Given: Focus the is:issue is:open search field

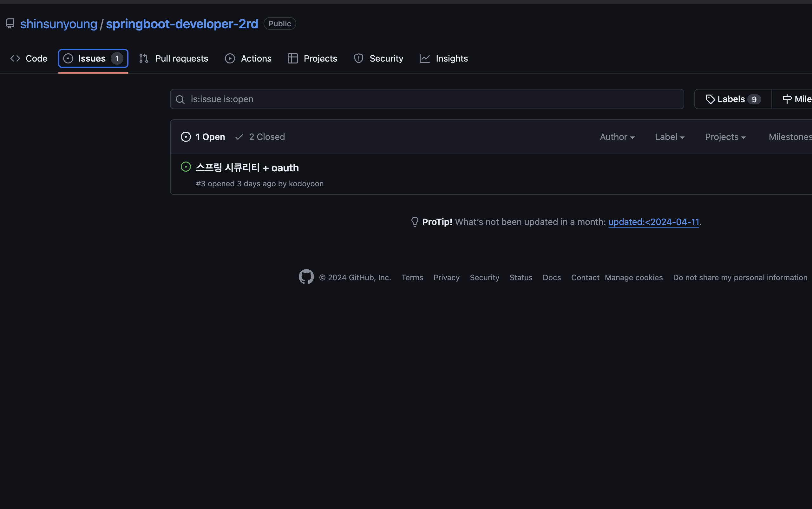Looking at the screenshot, I should 427,99.
